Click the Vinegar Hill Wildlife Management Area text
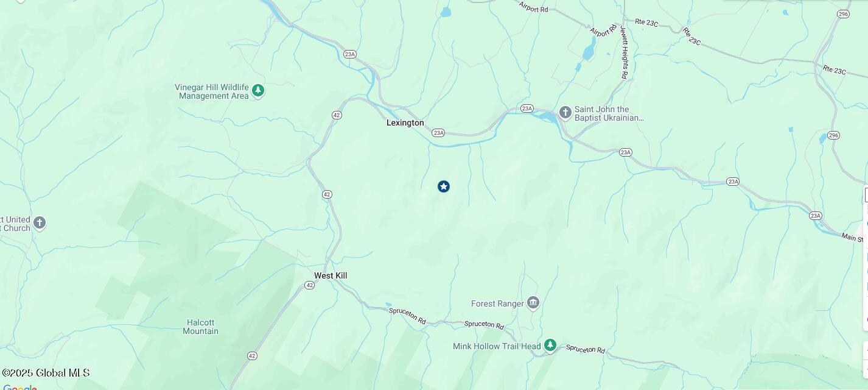 click(212, 91)
